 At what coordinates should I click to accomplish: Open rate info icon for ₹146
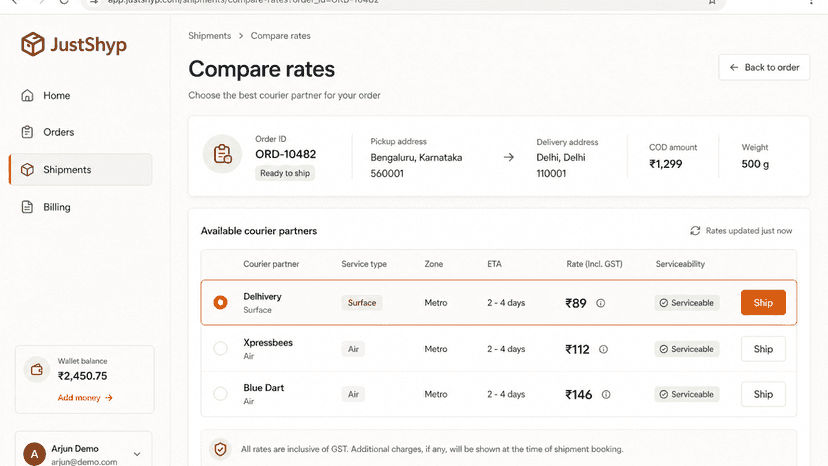pyautogui.click(x=606, y=395)
